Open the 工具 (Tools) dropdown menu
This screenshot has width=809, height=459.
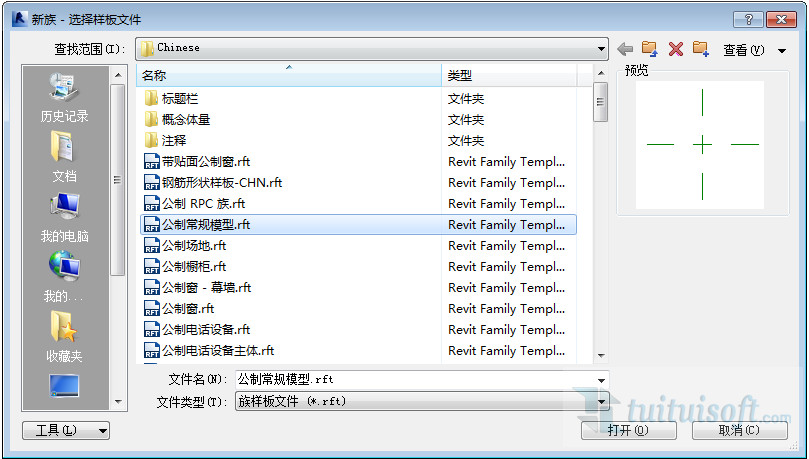pos(65,430)
